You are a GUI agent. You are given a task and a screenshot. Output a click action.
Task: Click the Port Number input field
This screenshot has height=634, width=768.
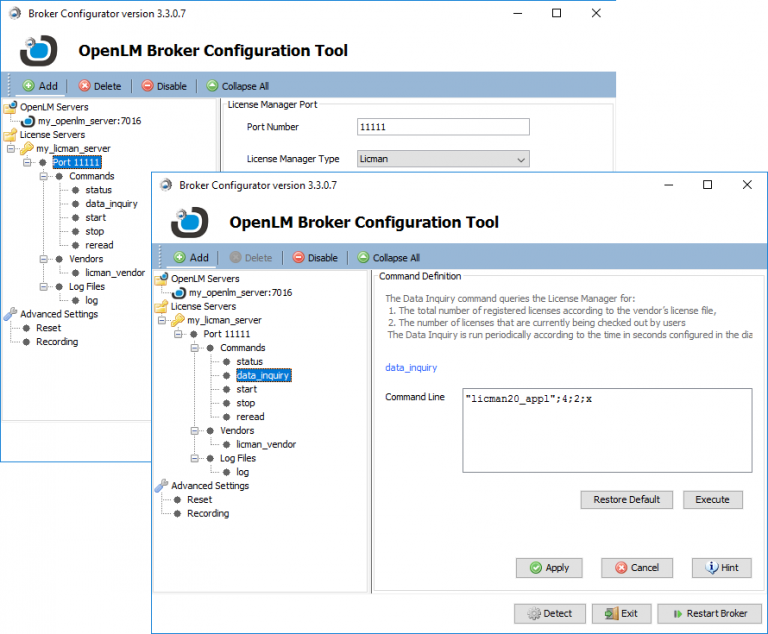click(442, 127)
